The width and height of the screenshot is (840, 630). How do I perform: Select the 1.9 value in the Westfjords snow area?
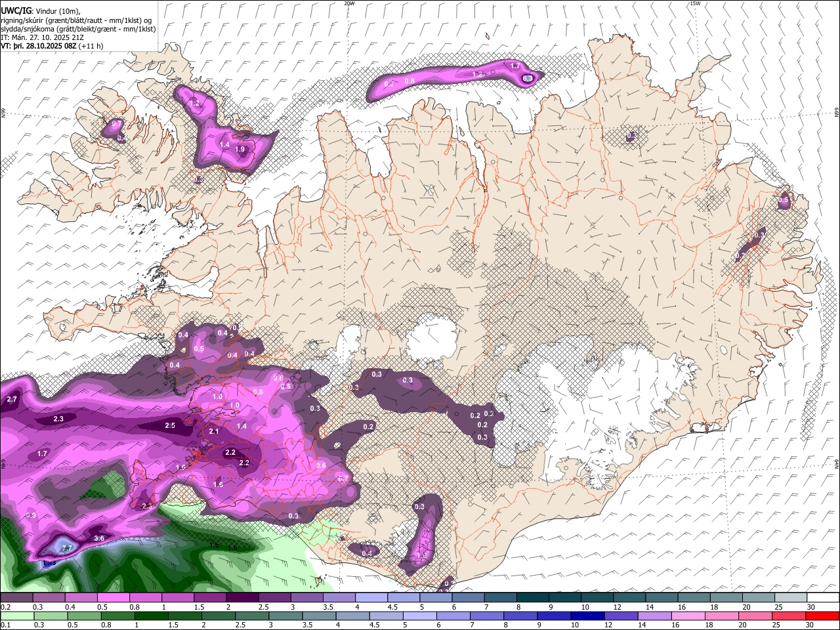(240, 150)
